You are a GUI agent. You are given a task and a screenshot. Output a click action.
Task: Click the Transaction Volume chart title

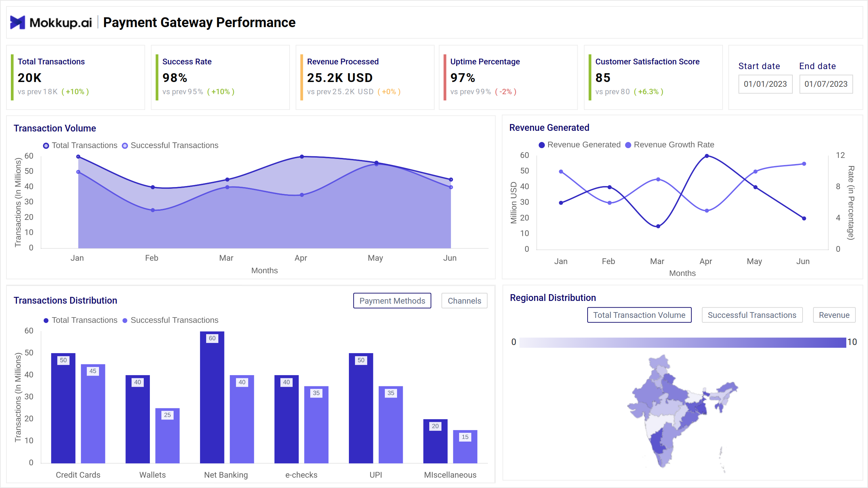pos(55,128)
